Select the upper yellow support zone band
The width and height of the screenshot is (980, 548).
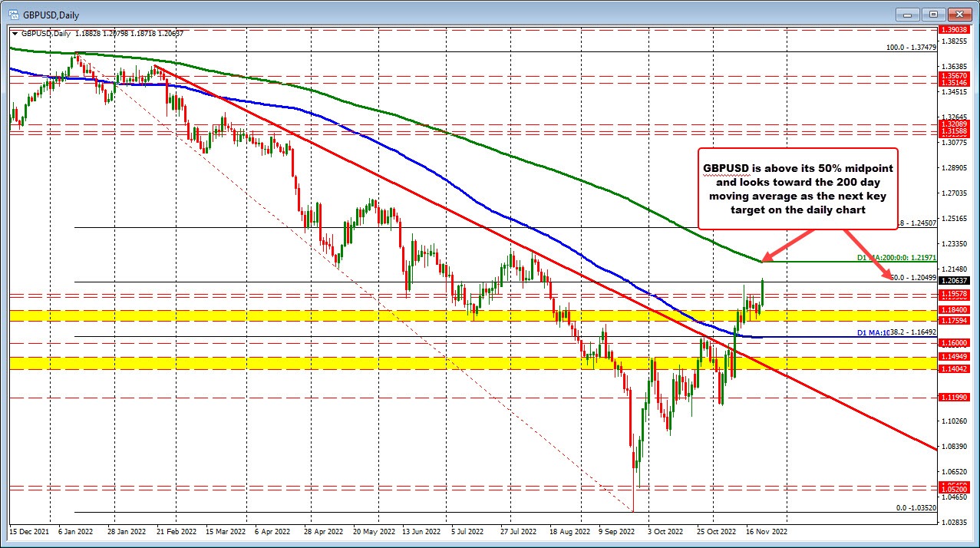307,315
